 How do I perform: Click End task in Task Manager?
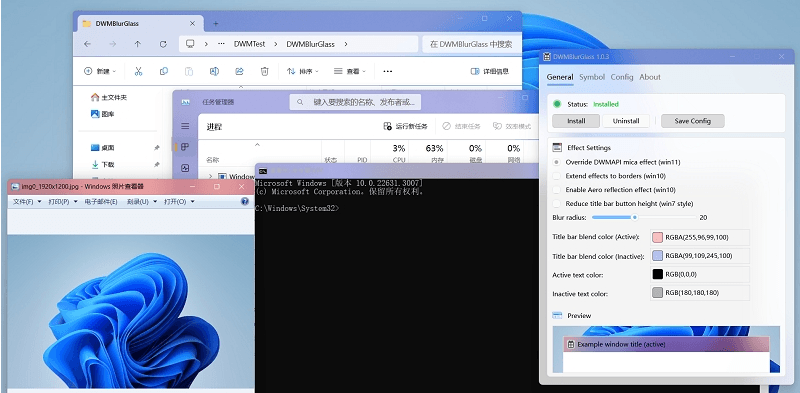[461, 126]
